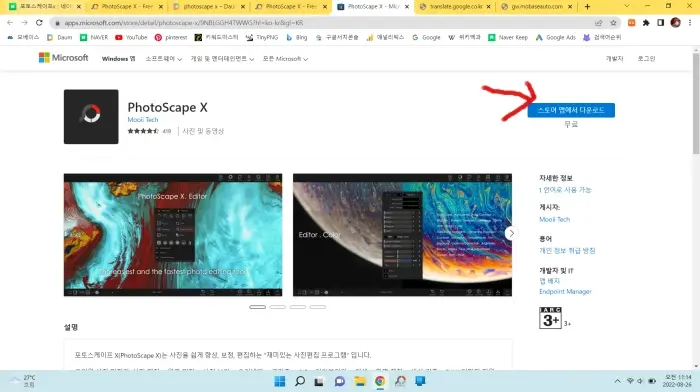Image resolution: width=700 pixels, height=392 pixels.
Task: Open Naver Keep bookmark
Action: (x=508, y=38)
